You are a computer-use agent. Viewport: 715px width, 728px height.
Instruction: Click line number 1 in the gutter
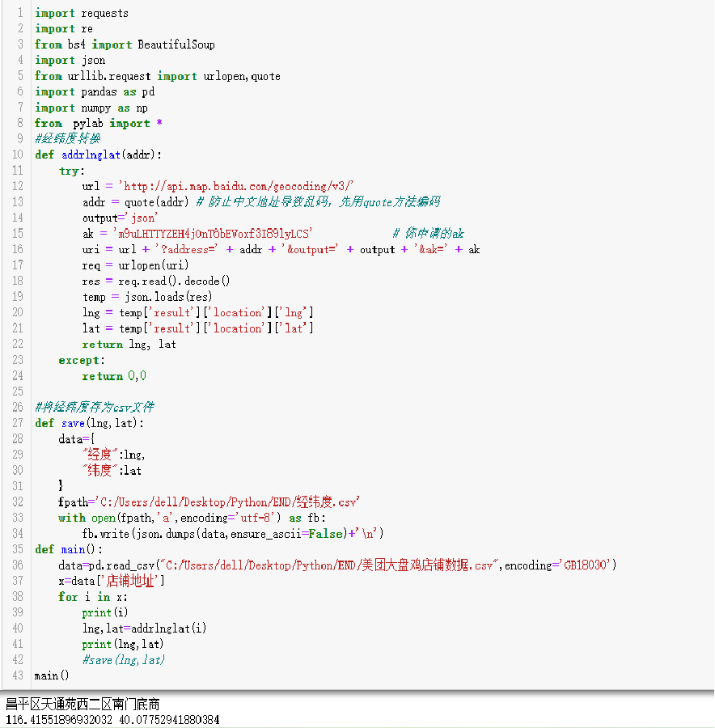click(20, 12)
